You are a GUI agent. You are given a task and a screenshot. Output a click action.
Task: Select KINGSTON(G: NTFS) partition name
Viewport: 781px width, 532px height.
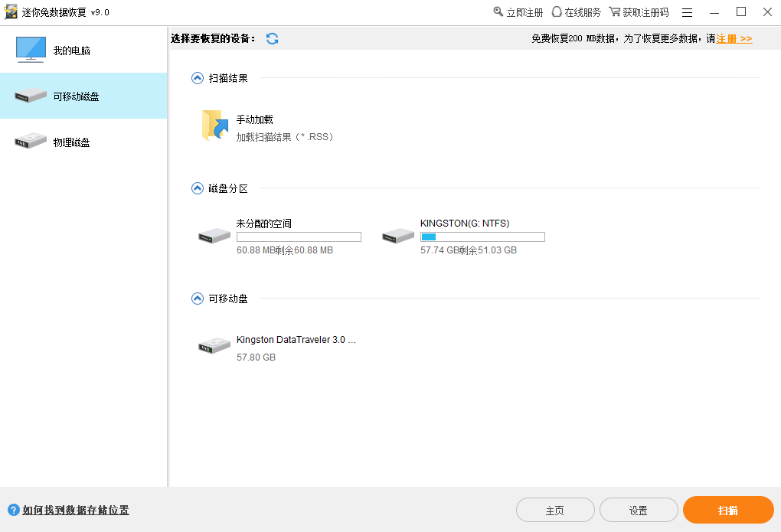(x=465, y=224)
